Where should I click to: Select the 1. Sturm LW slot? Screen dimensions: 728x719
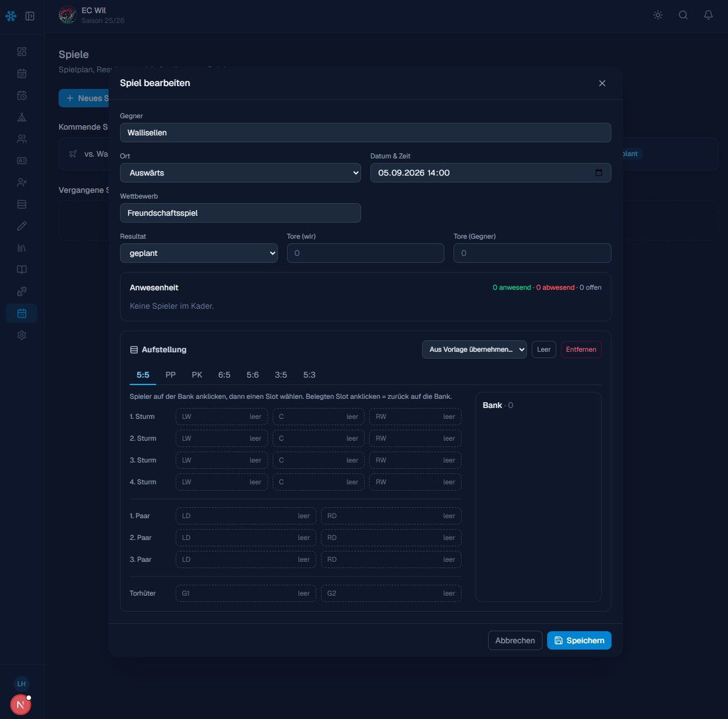(222, 417)
